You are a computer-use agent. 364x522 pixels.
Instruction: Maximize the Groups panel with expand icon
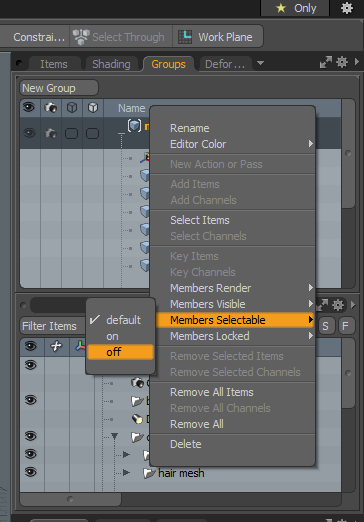pos(326,62)
